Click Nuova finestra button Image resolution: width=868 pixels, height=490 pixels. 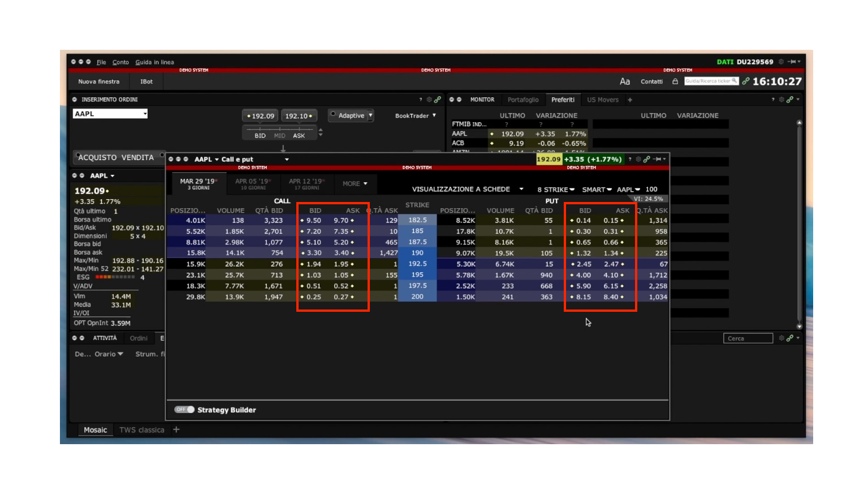pos(99,81)
